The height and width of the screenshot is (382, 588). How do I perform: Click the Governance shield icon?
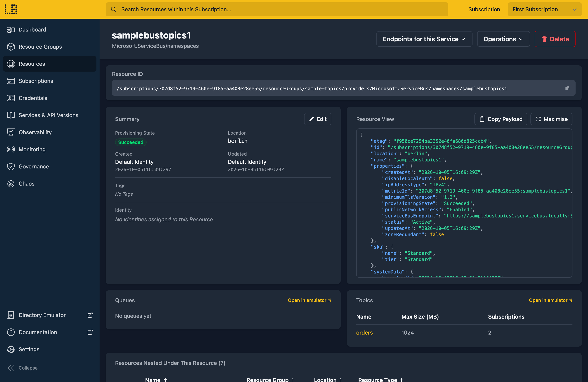click(x=11, y=166)
